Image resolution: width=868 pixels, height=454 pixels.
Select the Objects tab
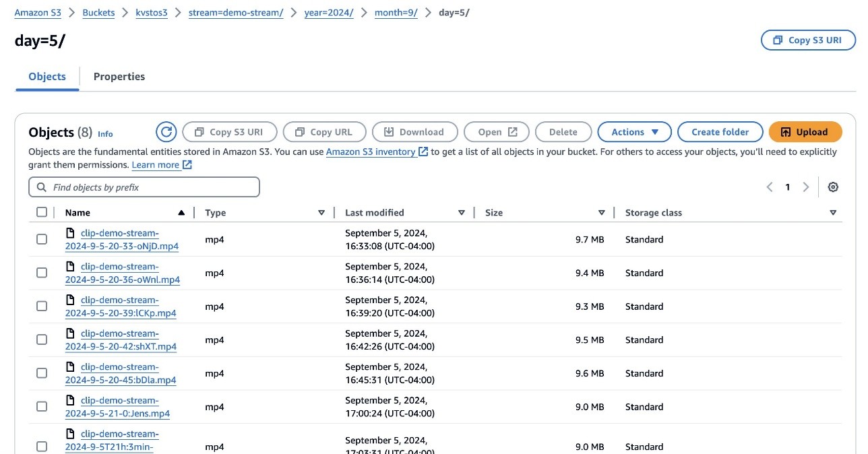pos(47,77)
